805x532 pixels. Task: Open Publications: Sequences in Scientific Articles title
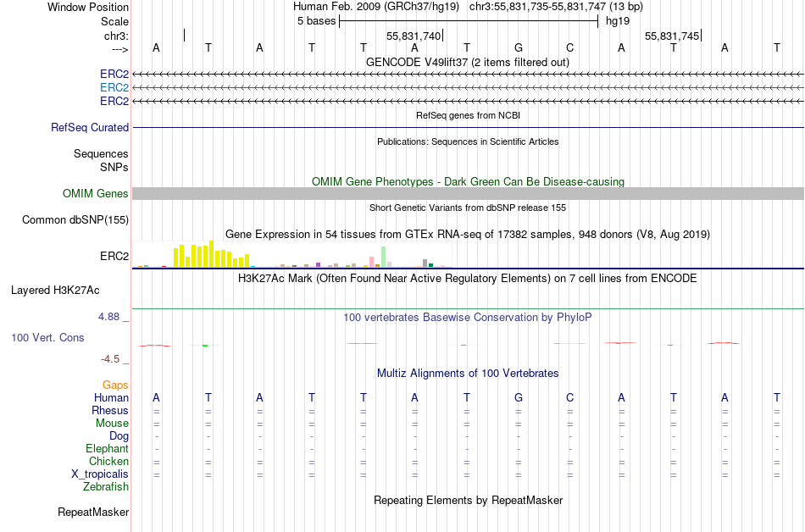(x=468, y=141)
